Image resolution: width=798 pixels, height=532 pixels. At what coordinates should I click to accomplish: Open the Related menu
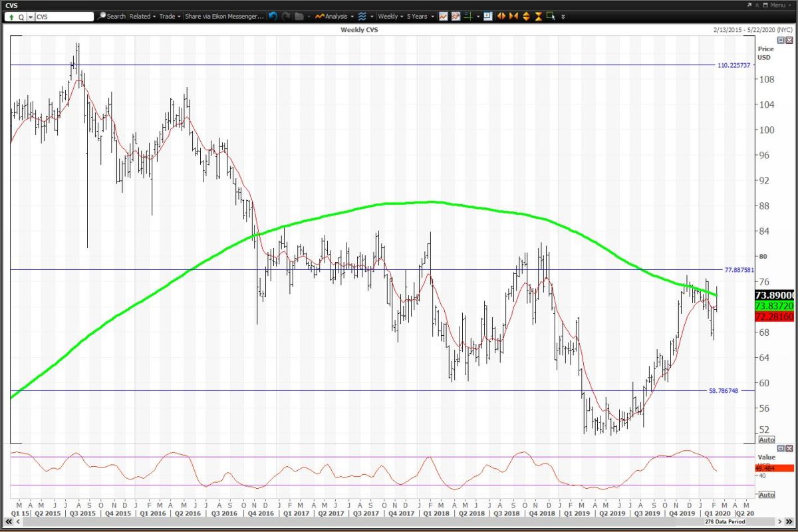142,16
